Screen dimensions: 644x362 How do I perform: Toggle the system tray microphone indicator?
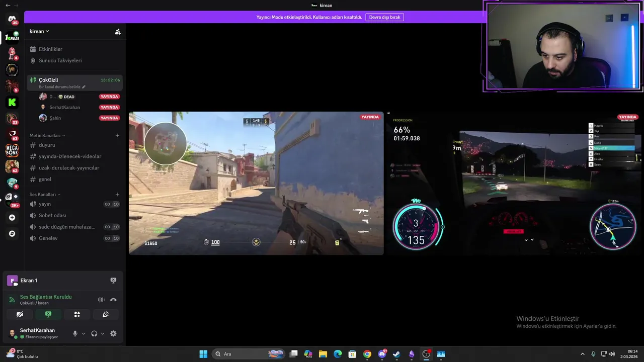[593, 354]
